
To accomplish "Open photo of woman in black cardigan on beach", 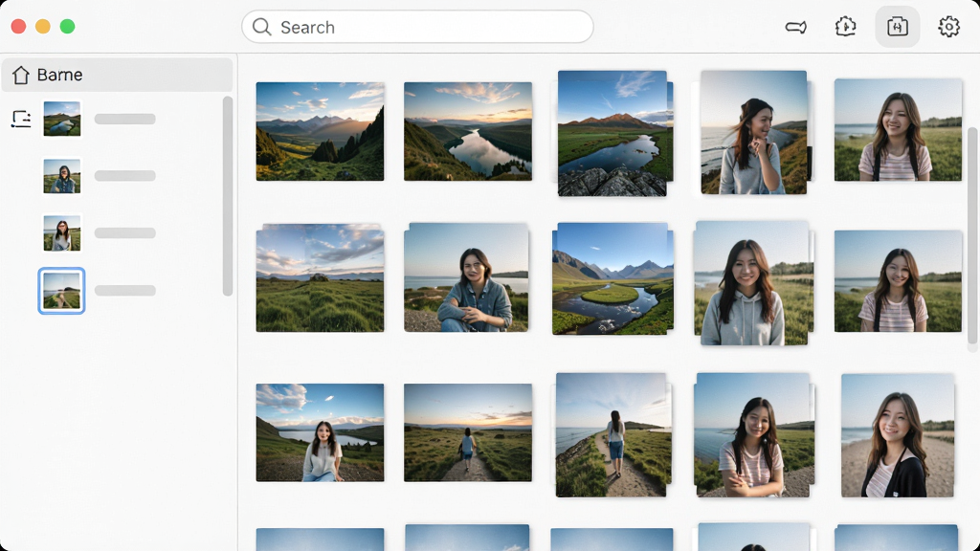I will pyautogui.click(x=898, y=435).
